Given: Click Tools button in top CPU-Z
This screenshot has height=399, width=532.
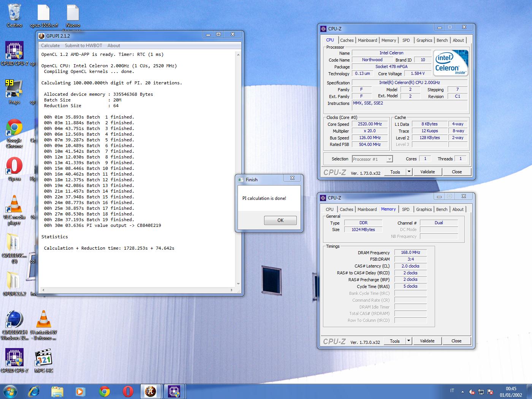Looking at the screenshot, I should (395, 172).
